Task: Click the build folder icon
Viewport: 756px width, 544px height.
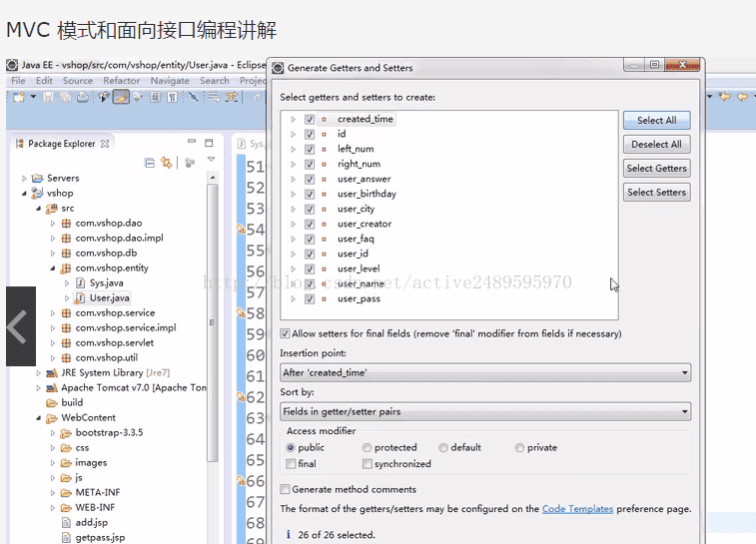Action: pos(52,403)
